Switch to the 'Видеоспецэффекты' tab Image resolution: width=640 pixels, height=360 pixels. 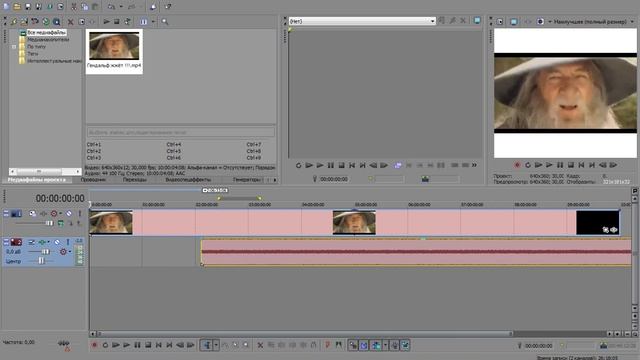point(188,180)
